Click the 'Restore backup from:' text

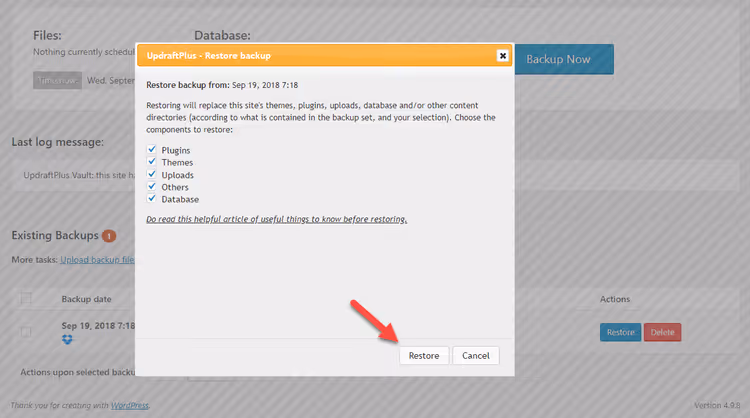[x=188, y=85]
